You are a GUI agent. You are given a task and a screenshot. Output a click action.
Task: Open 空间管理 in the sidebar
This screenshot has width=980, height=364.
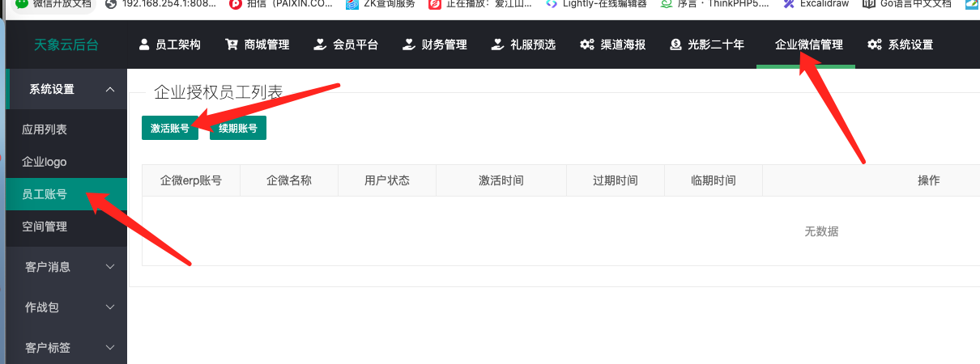[45, 227]
